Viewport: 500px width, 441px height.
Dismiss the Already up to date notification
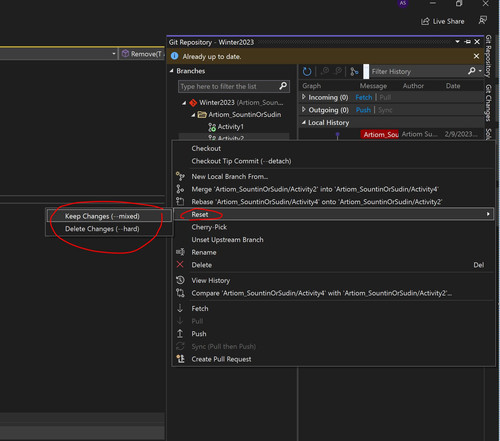pos(476,56)
